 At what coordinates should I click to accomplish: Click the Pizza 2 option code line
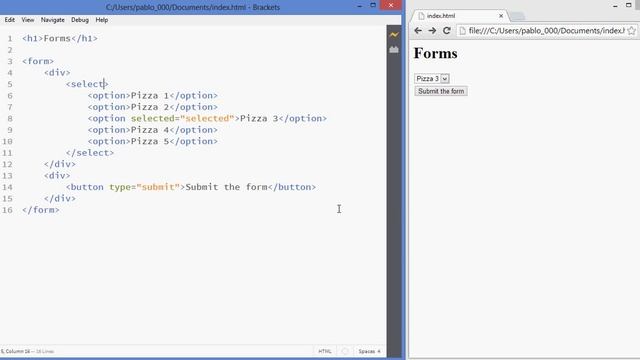click(153, 107)
